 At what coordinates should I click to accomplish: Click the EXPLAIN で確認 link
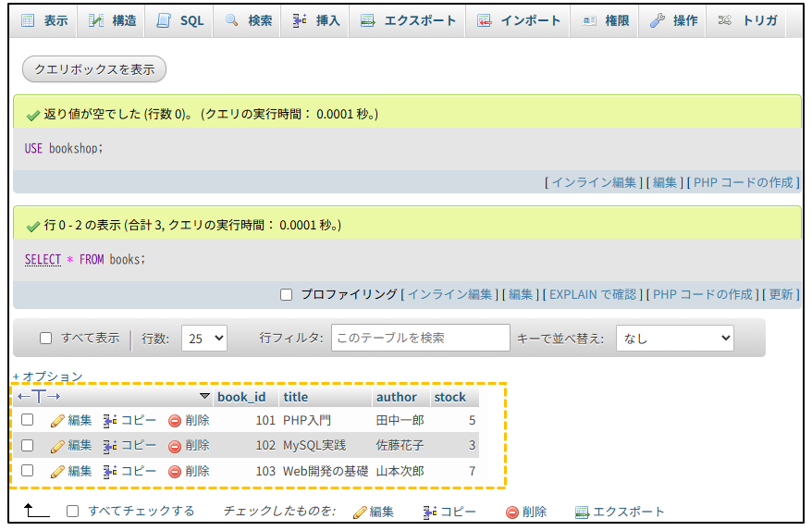592,294
